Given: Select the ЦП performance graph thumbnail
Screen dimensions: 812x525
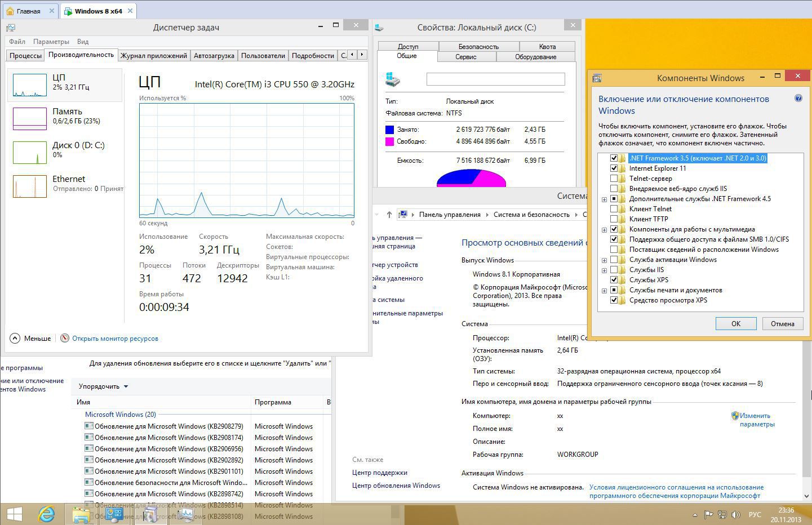Looking at the screenshot, I should [x=30, y=85].
